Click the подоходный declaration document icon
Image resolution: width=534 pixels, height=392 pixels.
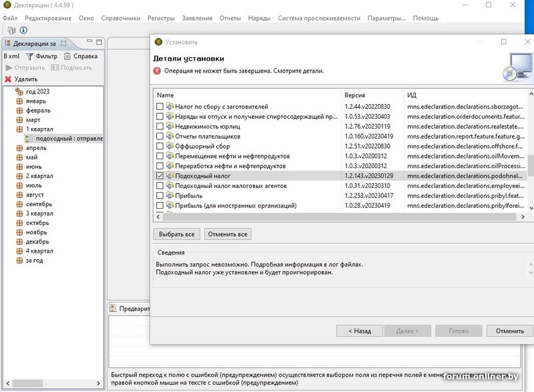29,139
